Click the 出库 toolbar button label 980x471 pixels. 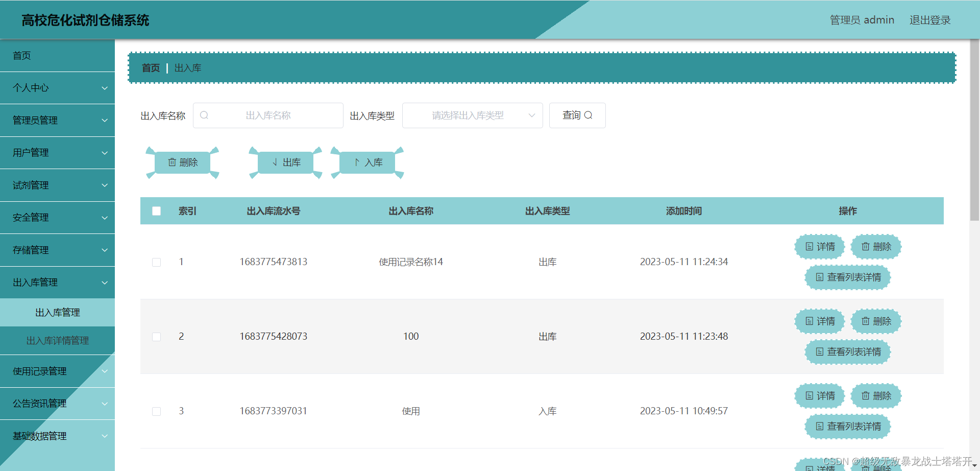tap(291, 162)
